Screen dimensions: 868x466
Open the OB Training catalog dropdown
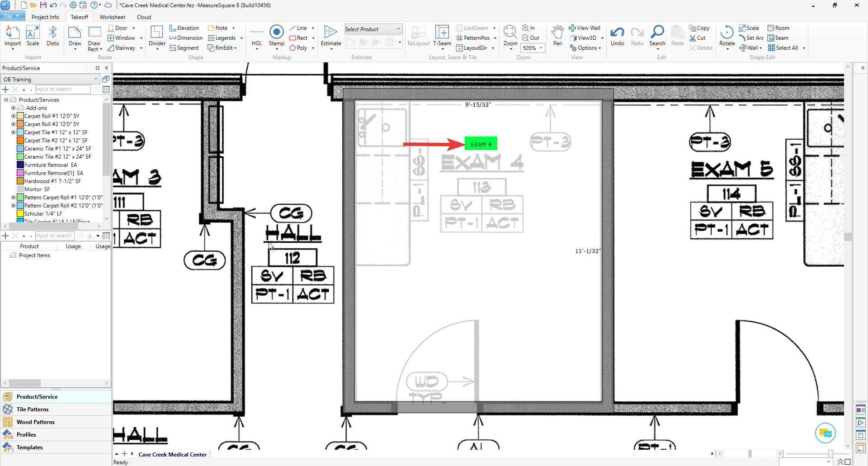[51, 80]
